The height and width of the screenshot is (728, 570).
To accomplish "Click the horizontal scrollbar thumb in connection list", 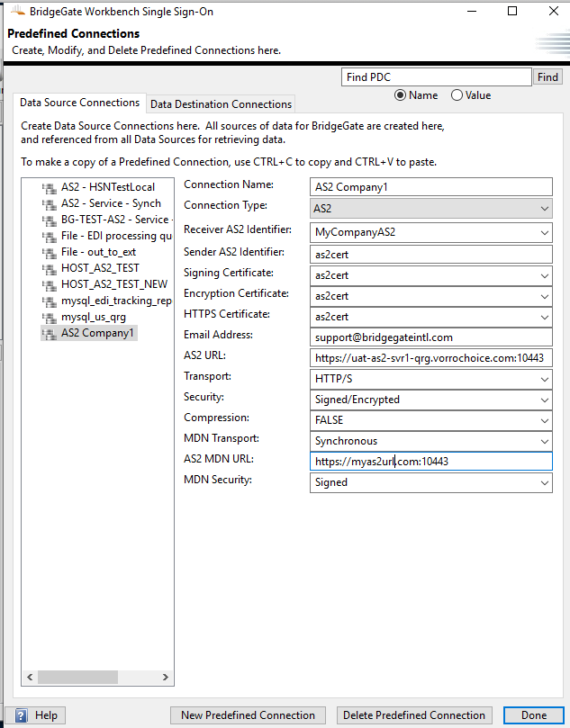I will (77, 677).
